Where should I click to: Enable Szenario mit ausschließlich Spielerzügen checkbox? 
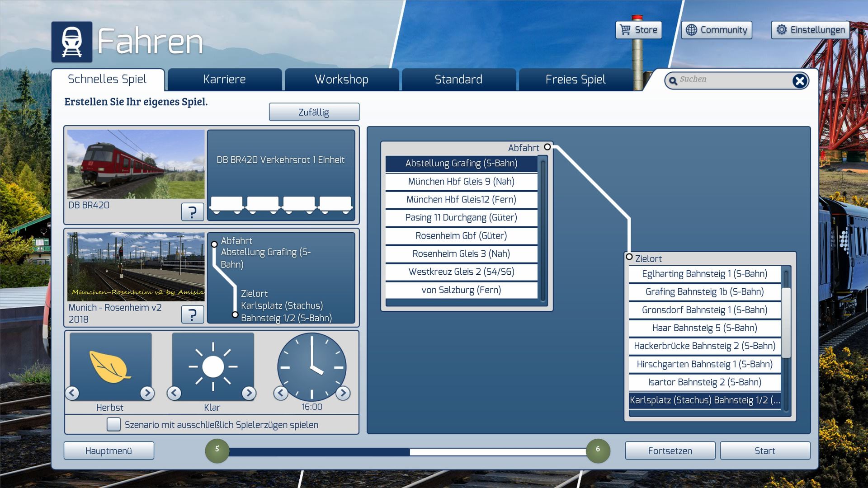tap(114, 424)
